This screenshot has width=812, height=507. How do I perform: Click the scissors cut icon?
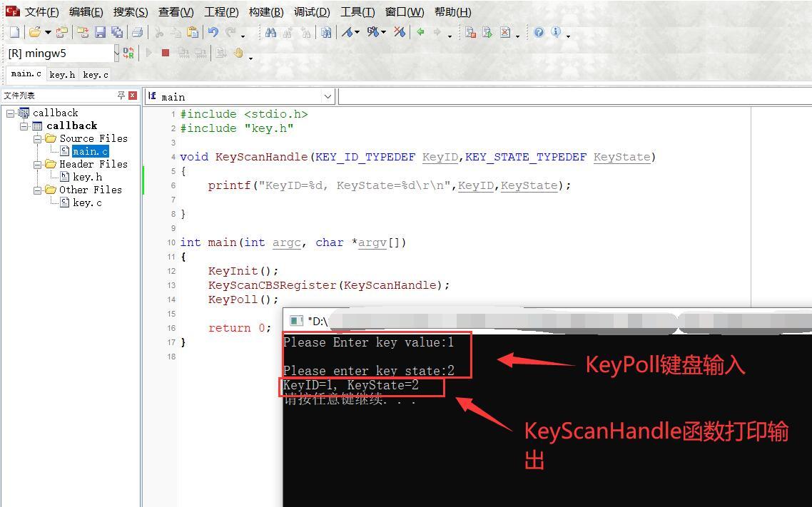[159, 32]
